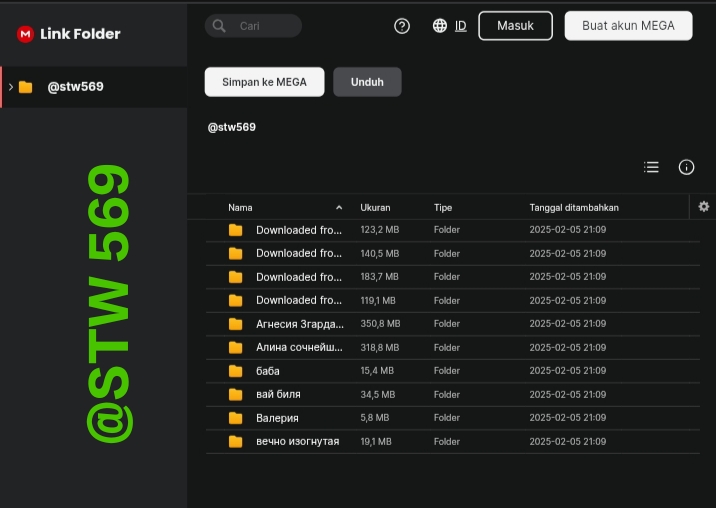Click Buat akun MEGA button

(628, 26)
